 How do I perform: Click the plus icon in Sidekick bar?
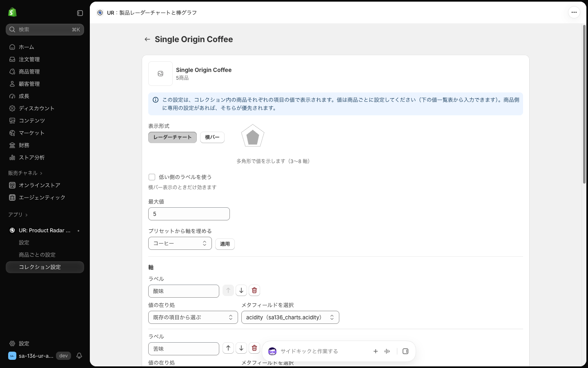pyautogui.click(x=376, y=351)
